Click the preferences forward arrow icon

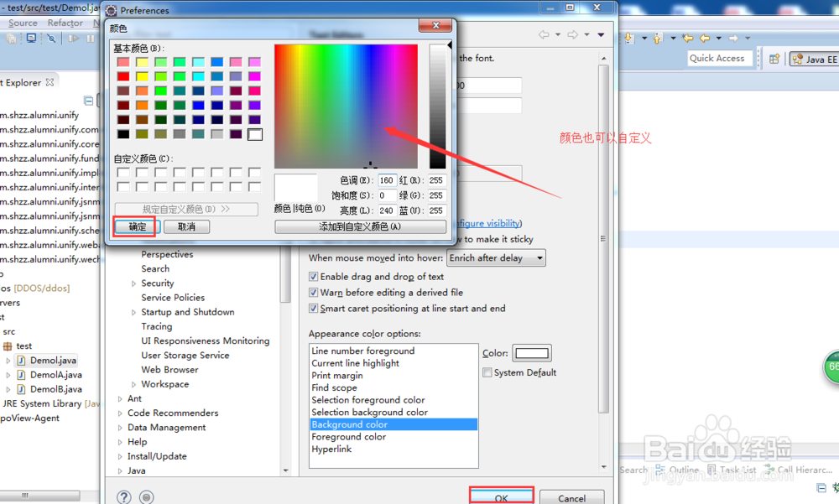pyautogui.click(x=572, y=34)
